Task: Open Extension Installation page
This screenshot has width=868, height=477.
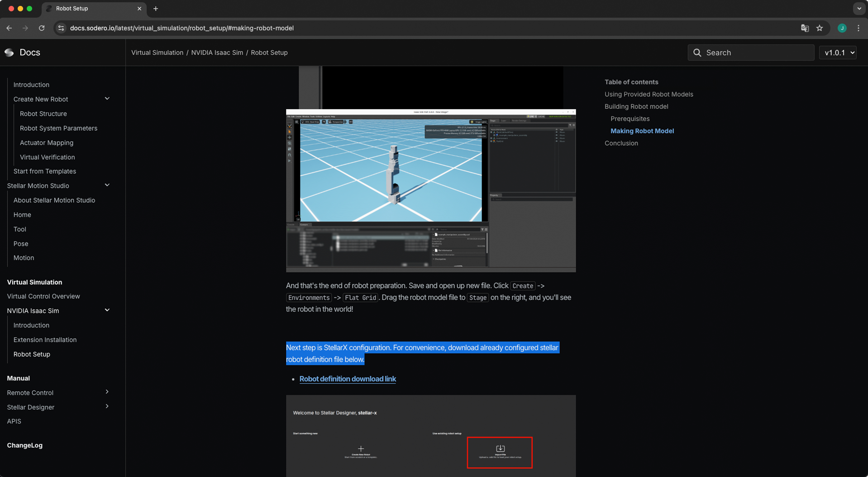Action: pyautogui.click(x=45, y=340)
